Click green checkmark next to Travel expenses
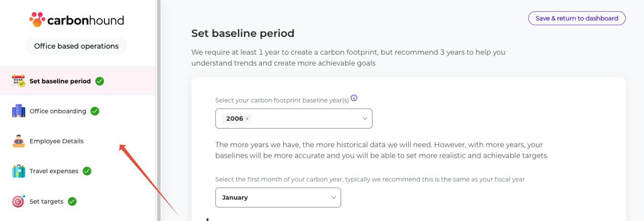The width and height of the screenshot is (644, 221). [87, 171]
